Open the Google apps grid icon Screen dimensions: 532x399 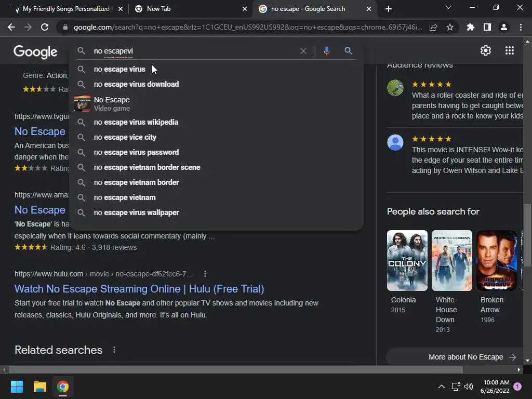(510, 50)
